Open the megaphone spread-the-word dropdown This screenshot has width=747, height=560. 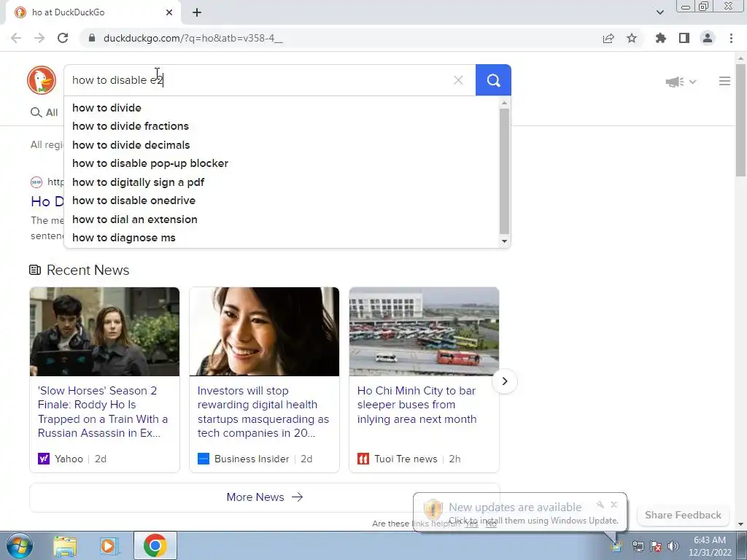click(681, 82)
